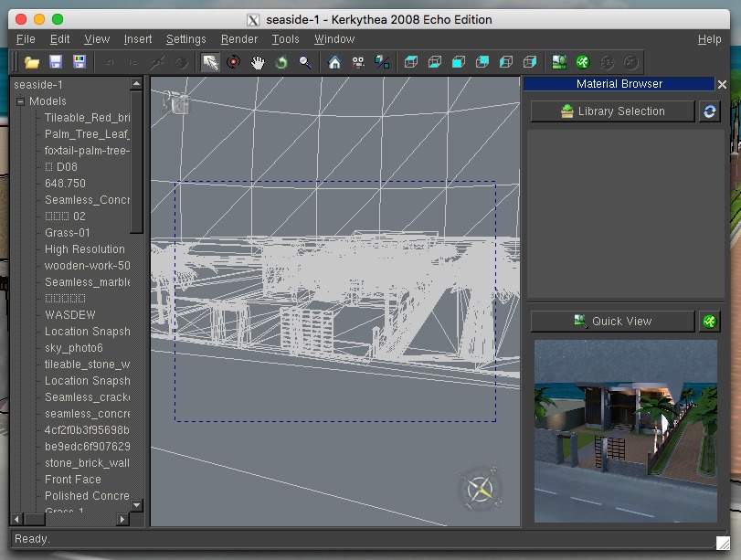Click the compass widget in the viewport

[x=482, y=489]
